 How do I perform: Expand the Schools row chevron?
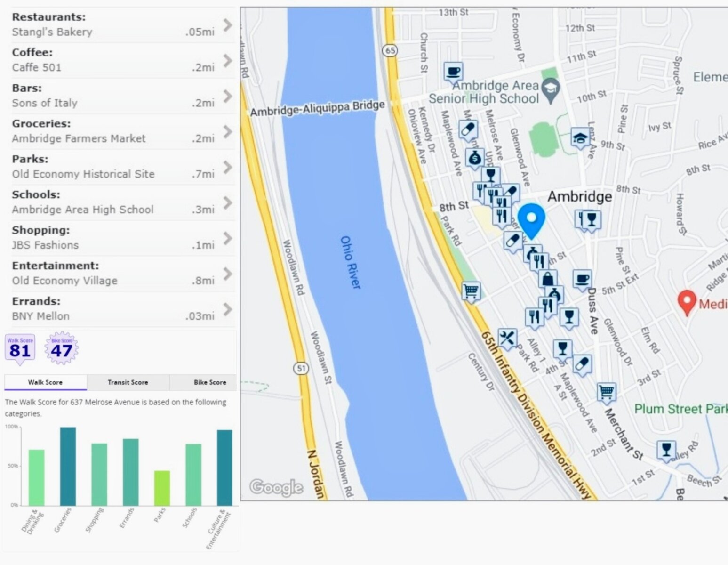click(228, 203)
